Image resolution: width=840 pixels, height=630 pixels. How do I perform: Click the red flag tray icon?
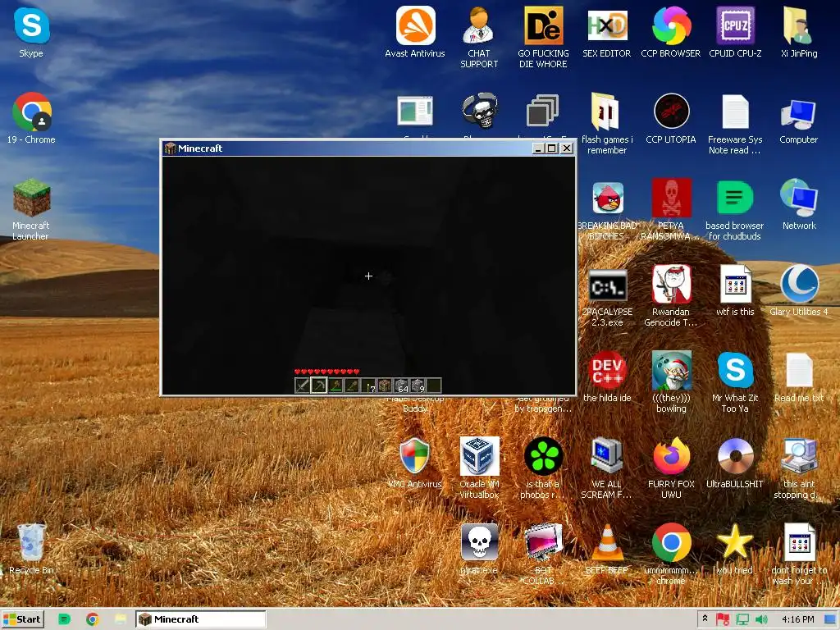click(x=723, y=619)
